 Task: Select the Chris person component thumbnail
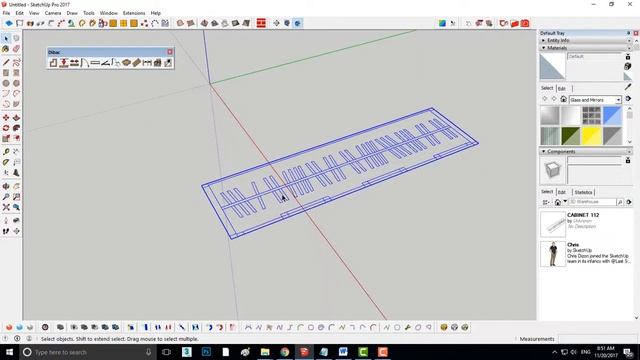tap(553, 254)
